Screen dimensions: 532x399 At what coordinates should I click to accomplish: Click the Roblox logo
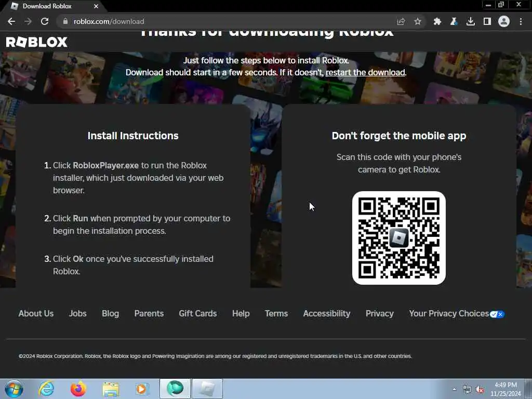tap(37, 42)
